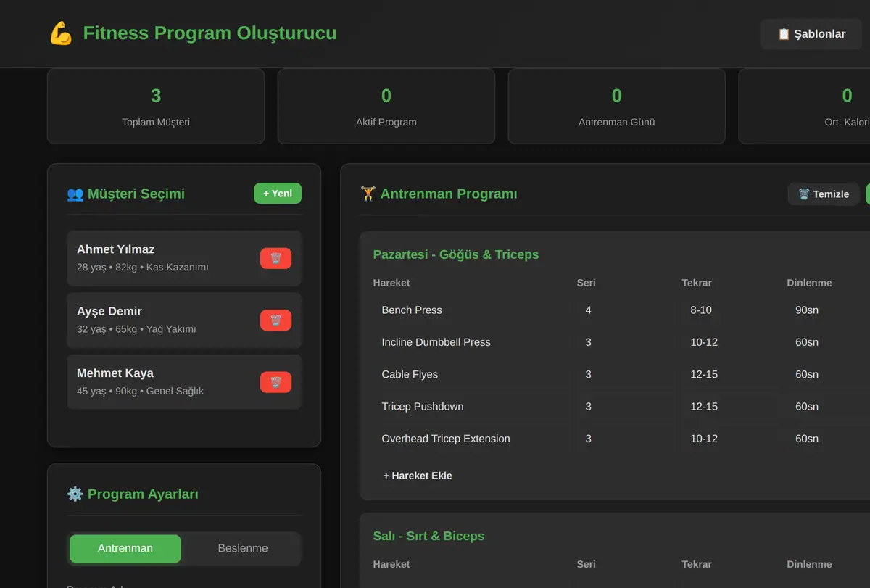Click the Program Ayarları panel heading
The width and height of the screenshot is (870, 588).
[x=133, y=494]
